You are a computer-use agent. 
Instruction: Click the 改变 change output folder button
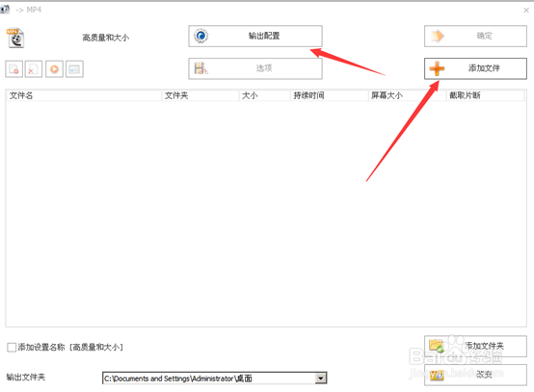(x=475, y=375)
